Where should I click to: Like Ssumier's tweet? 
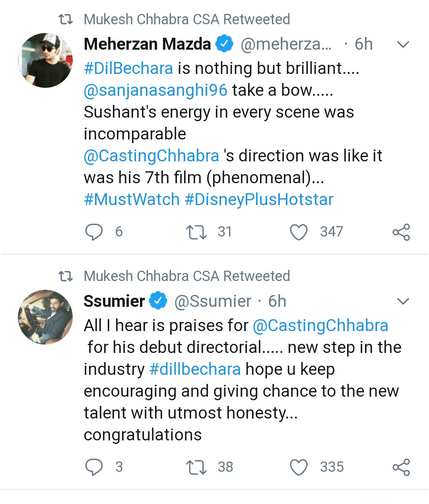(299, 467)
